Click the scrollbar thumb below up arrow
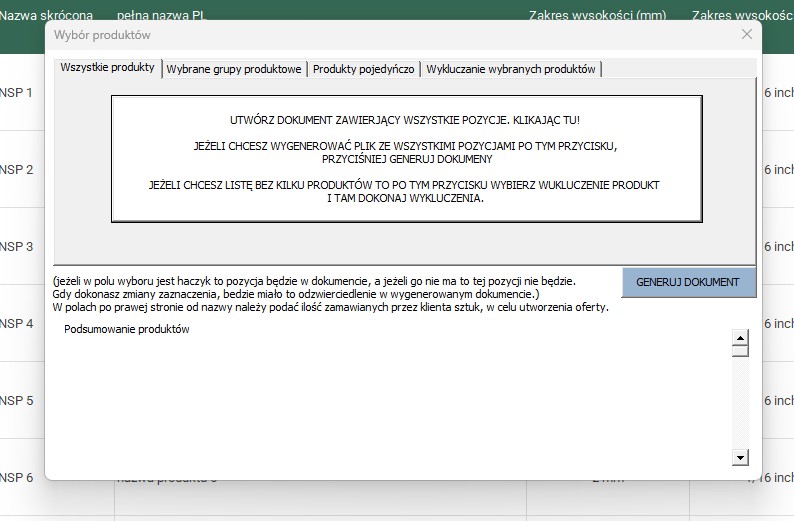The height and width of the screenshot is (521, 794). click(741, 351)
